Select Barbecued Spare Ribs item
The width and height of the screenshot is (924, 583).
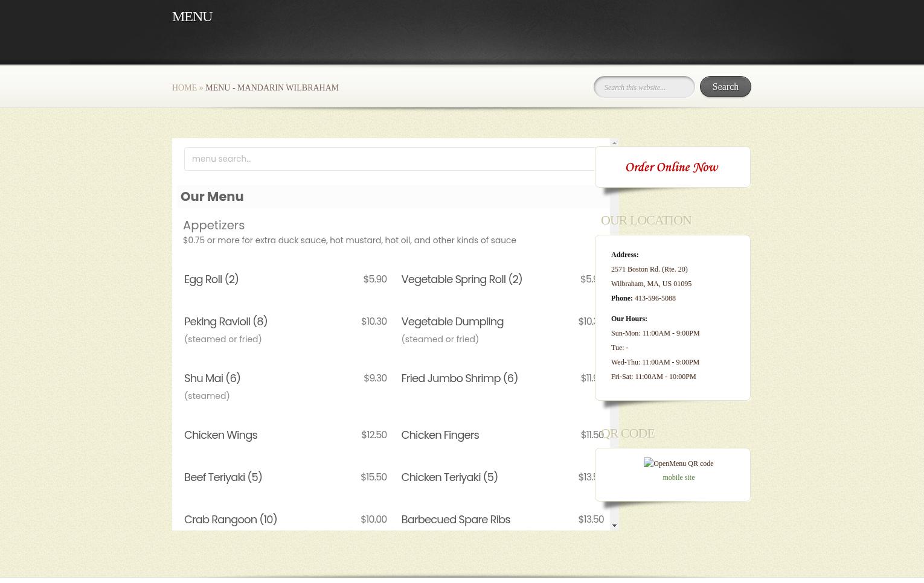click(455, 520)
